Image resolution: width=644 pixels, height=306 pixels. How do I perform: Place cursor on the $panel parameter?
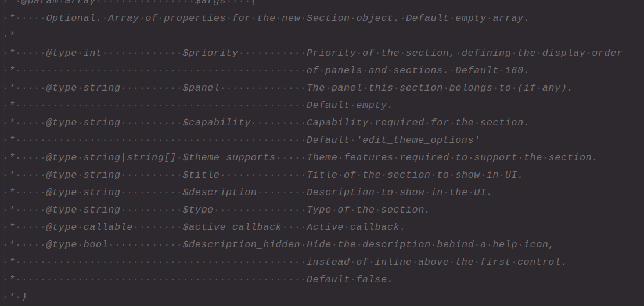point(201,88)
